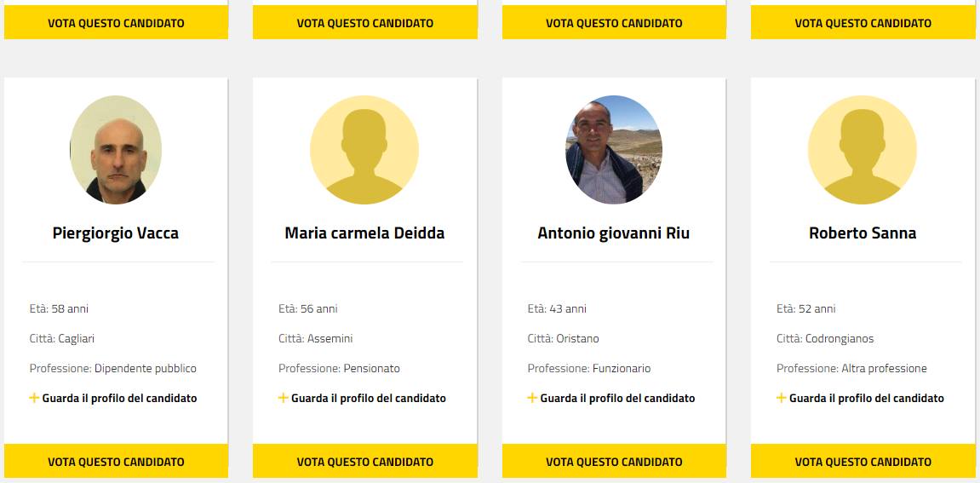Expand Maria carmela Deidda's candidate profile
This screenshot has width=980, height=483.
pyautogui.click(x=368, y=398)
